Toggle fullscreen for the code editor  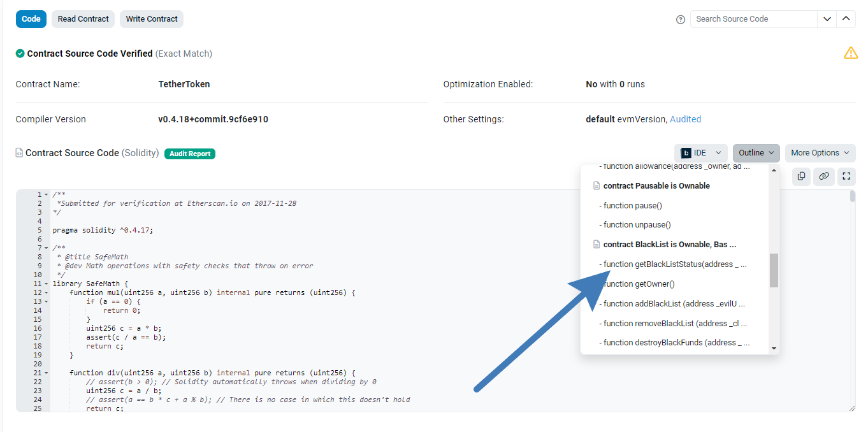tap(846, 176)
